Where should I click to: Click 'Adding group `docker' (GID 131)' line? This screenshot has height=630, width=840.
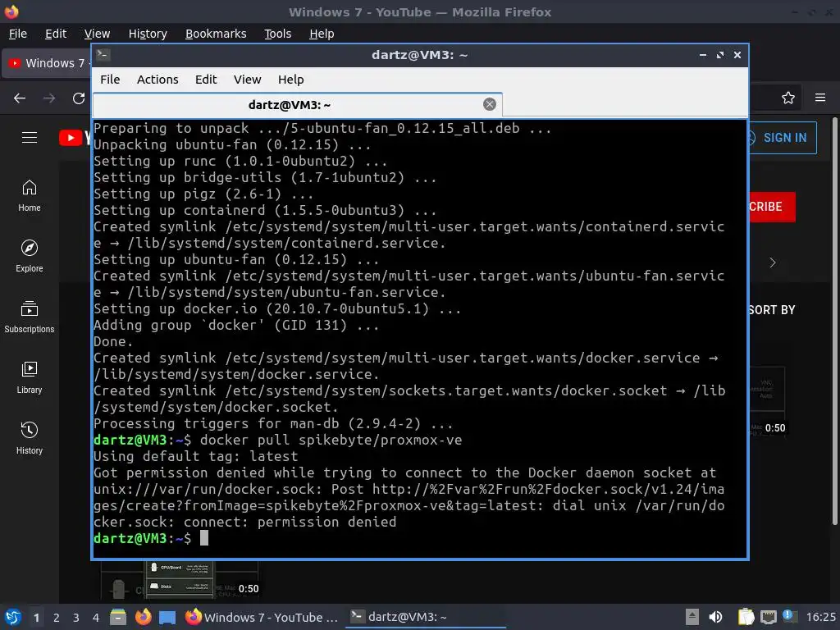click(x=236, y=325)
